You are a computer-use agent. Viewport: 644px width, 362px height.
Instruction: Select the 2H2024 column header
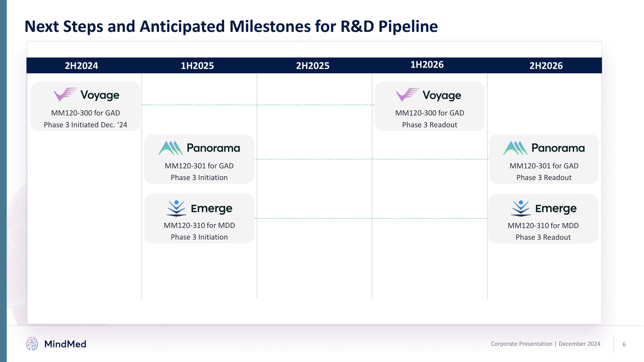click(x=82, y=66)
